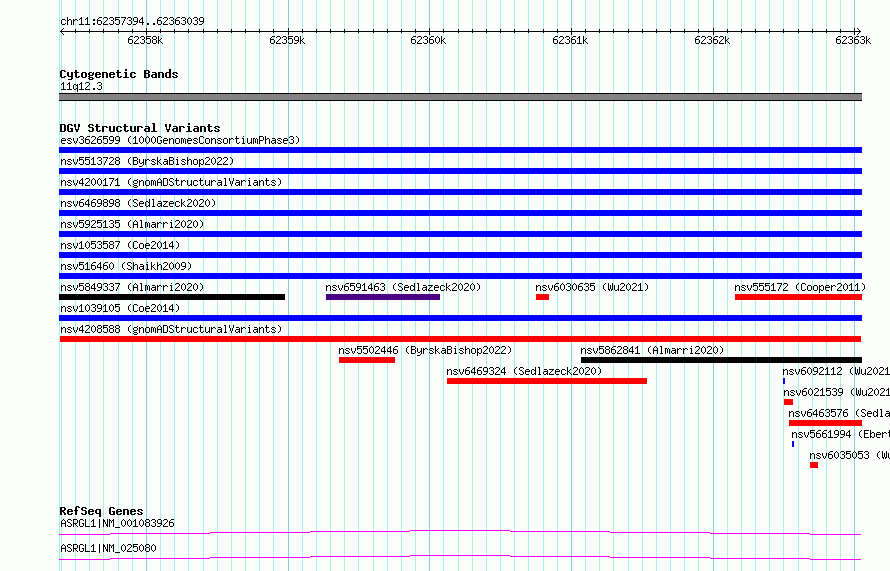Click the ruler's left arrow end
Viewport: 890px width, 571px height.
(62, 32)
